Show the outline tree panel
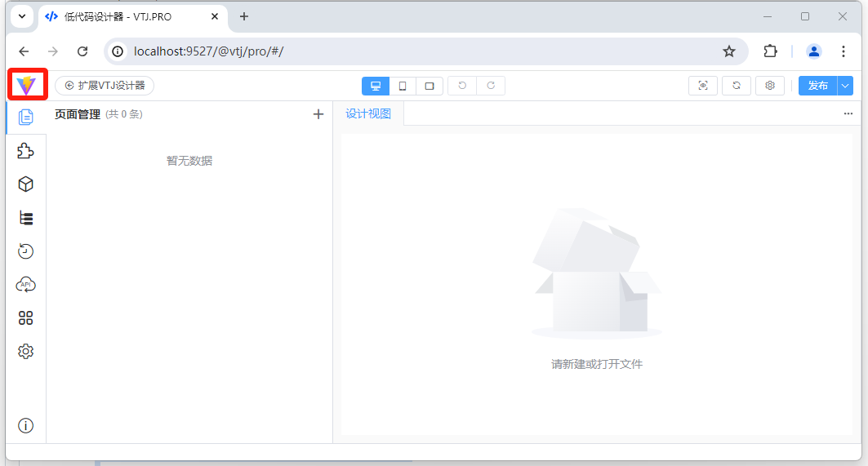This screenshot has width=868, height=466. 26,218
